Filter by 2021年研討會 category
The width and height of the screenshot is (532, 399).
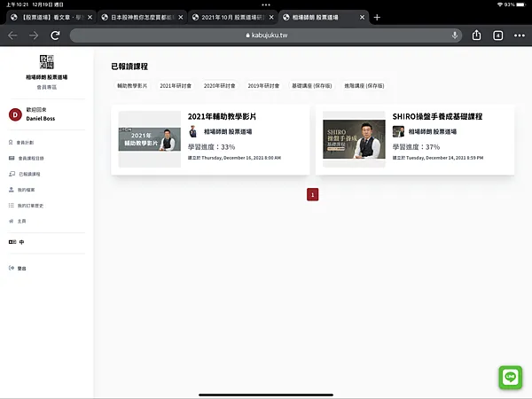tap(176, 86)
